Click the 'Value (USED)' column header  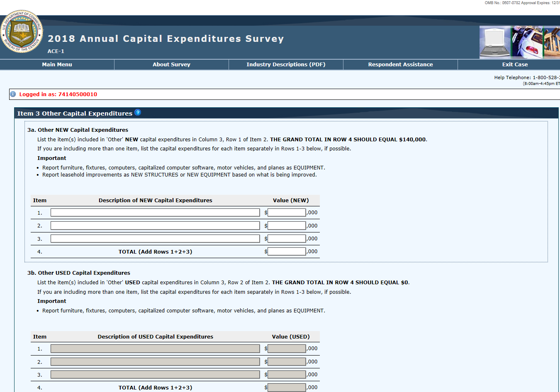(291, 337)
